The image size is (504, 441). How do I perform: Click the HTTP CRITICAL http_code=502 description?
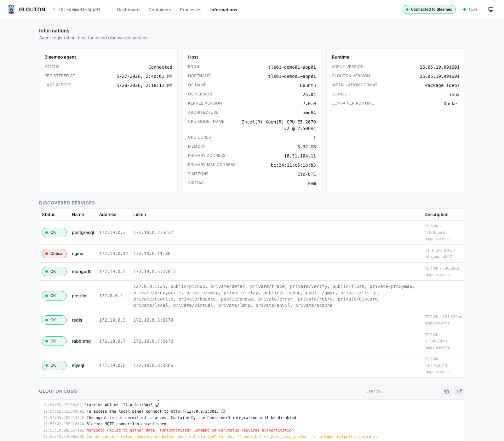tap(440, 254)
